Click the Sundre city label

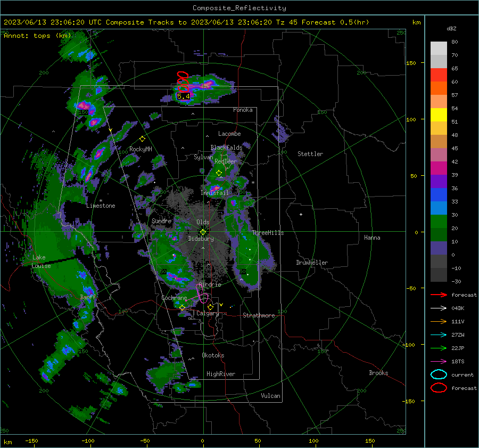click(161, 221)
